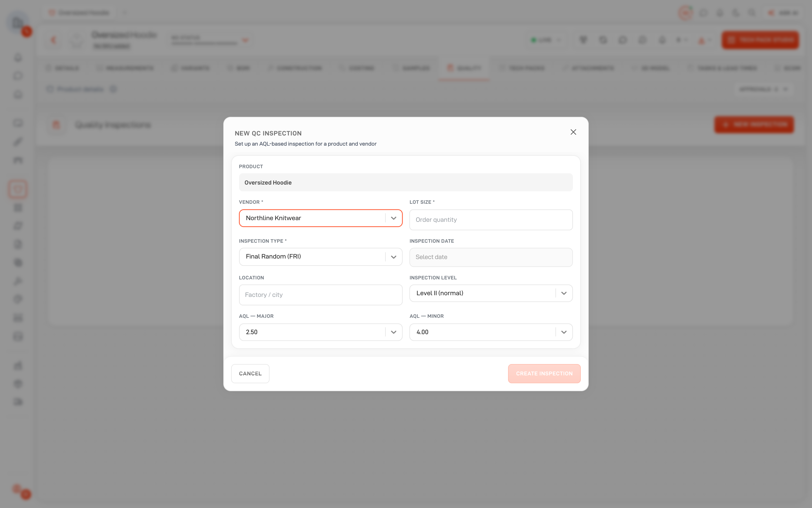Focus the Lot Size order quantity field
This screenshot has height=508, width=812.
(491, 220)
